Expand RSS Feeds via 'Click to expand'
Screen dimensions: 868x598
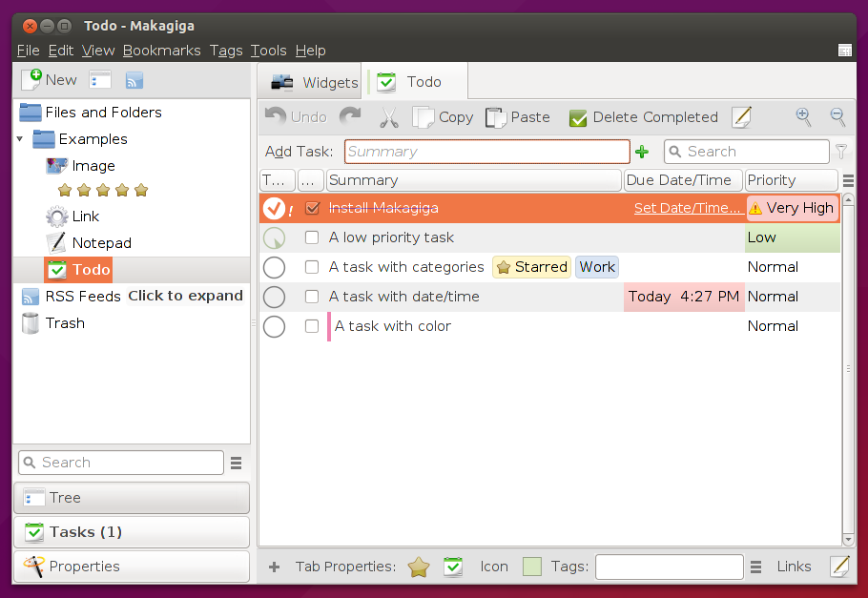click(185, 296)
